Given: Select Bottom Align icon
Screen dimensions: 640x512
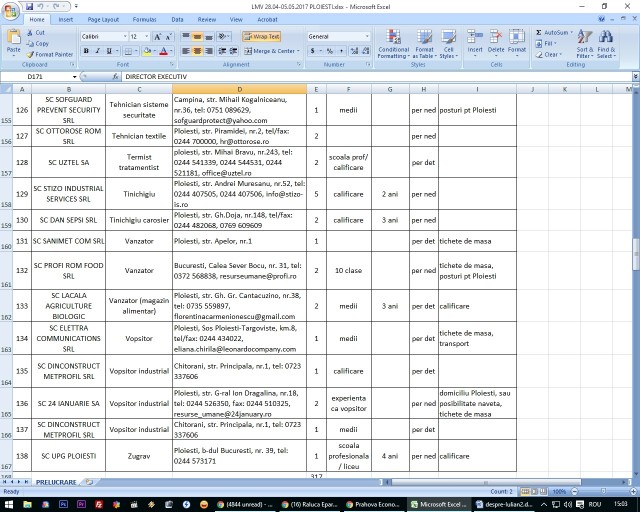Looking at the screenshot, I should 209,37.
